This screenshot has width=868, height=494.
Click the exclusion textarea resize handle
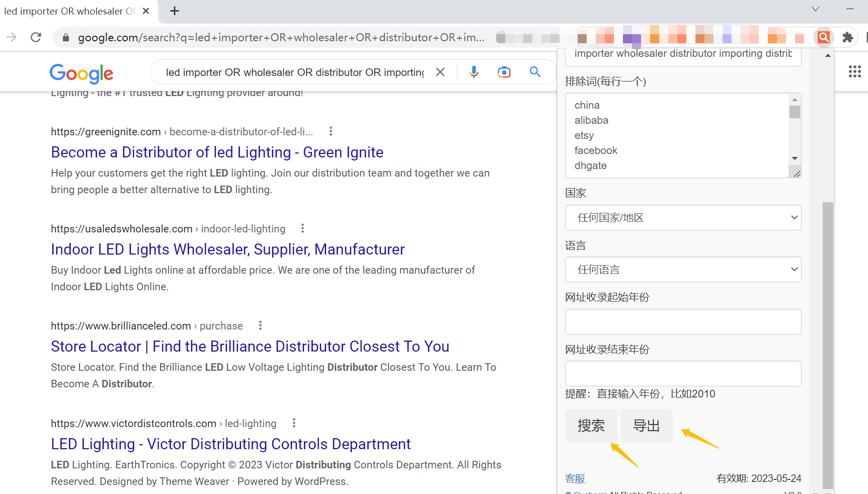point(797,174)
